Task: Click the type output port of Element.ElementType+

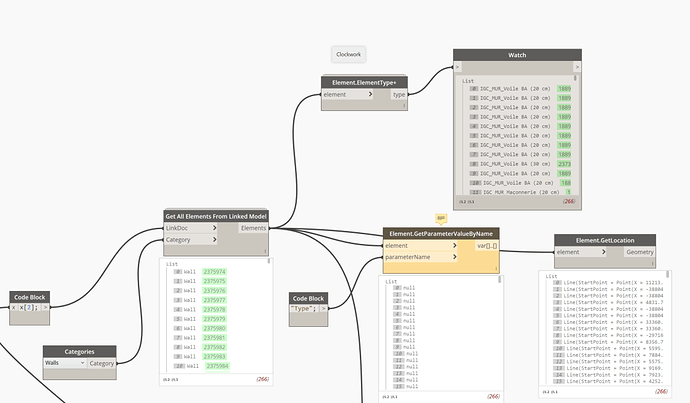Action: [399, 95]
